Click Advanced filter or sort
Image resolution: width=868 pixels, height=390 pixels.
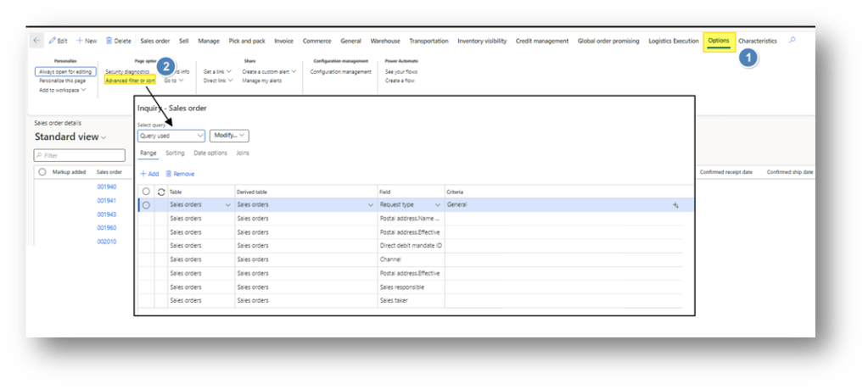click(x=130, y=81)
